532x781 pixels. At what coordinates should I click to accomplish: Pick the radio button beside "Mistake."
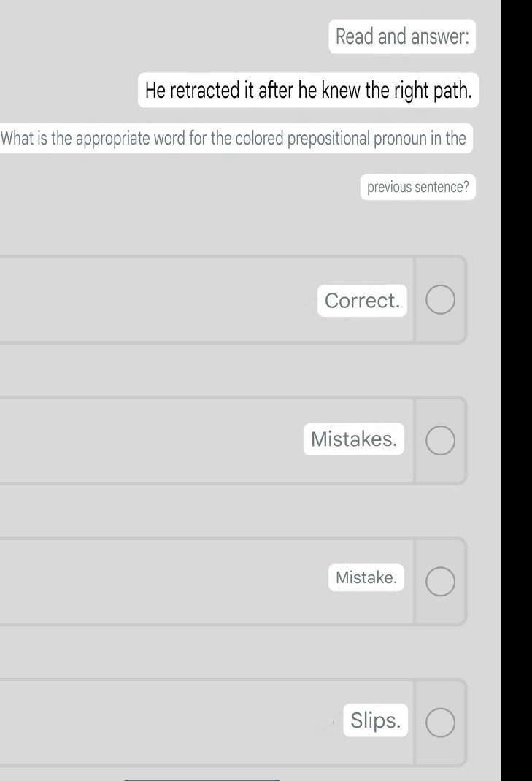[440, 581]
